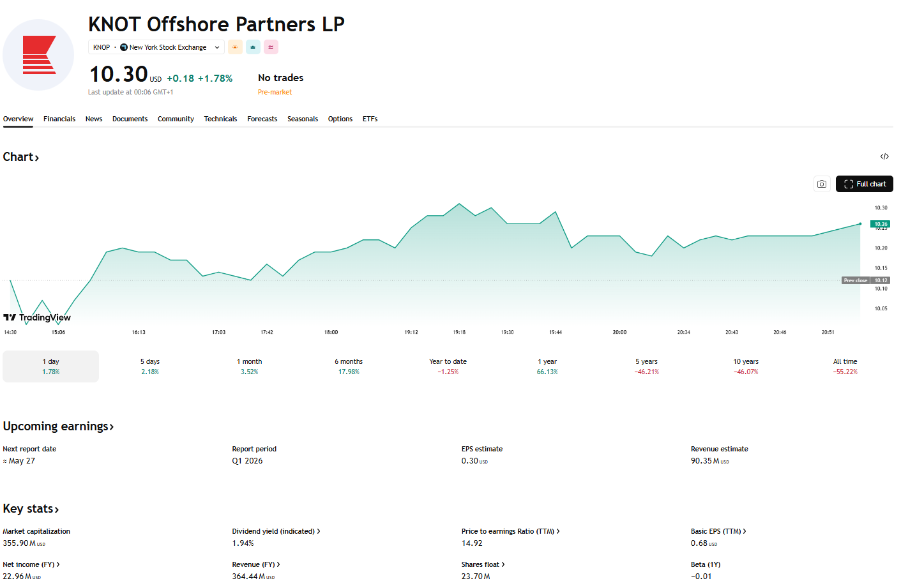Take a chart snapshot with the camera icon
Viewport: 901px width, 588px height.
pyautogui.click(x=822, y=184)
